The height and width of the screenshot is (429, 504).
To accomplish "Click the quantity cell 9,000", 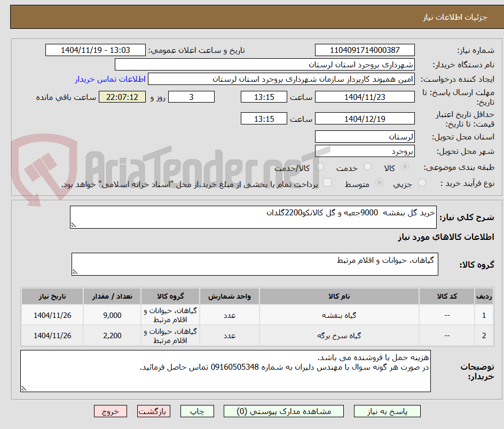I will [112, 315].
